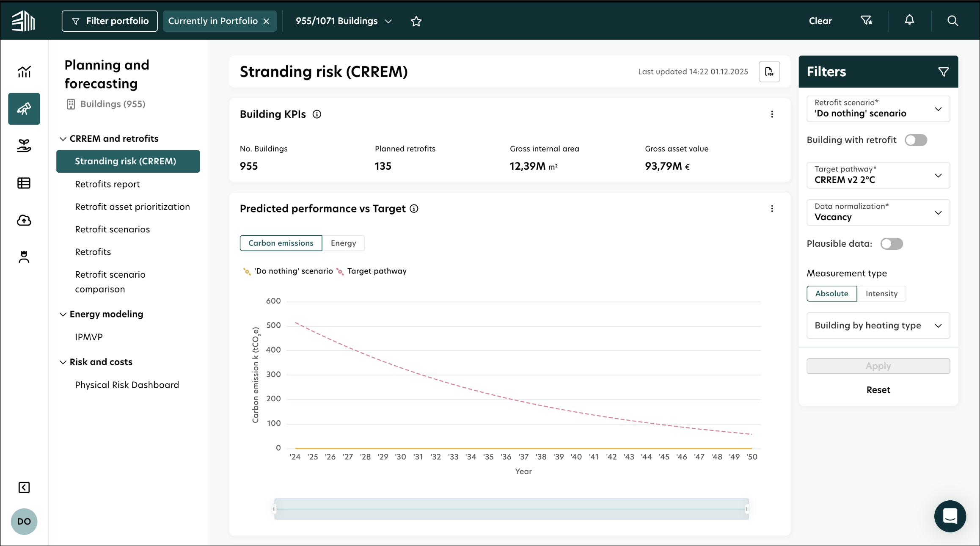Open the Data normalization dropdown
980x546 pixels.
click(x=878, y=212)
